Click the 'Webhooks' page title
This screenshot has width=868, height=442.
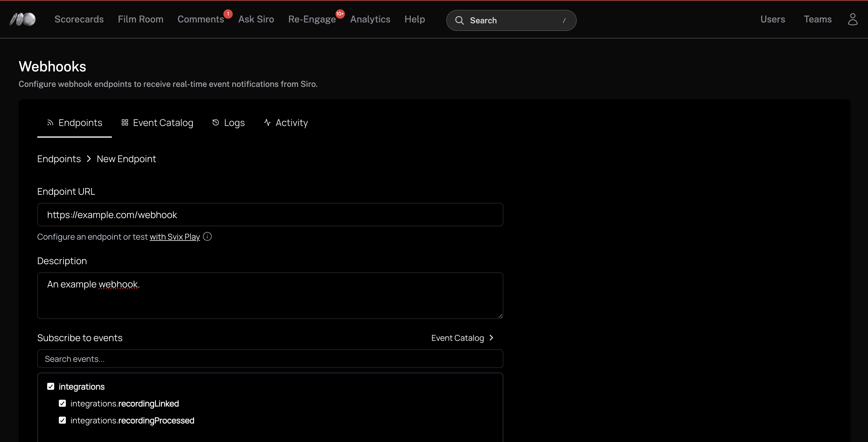pos(52,66)
